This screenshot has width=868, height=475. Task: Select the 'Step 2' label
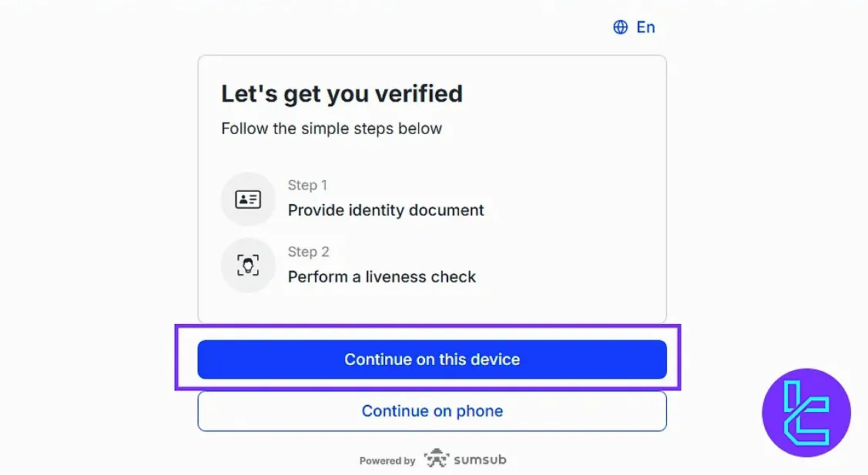pyautogui.click(x=308, y=252)
